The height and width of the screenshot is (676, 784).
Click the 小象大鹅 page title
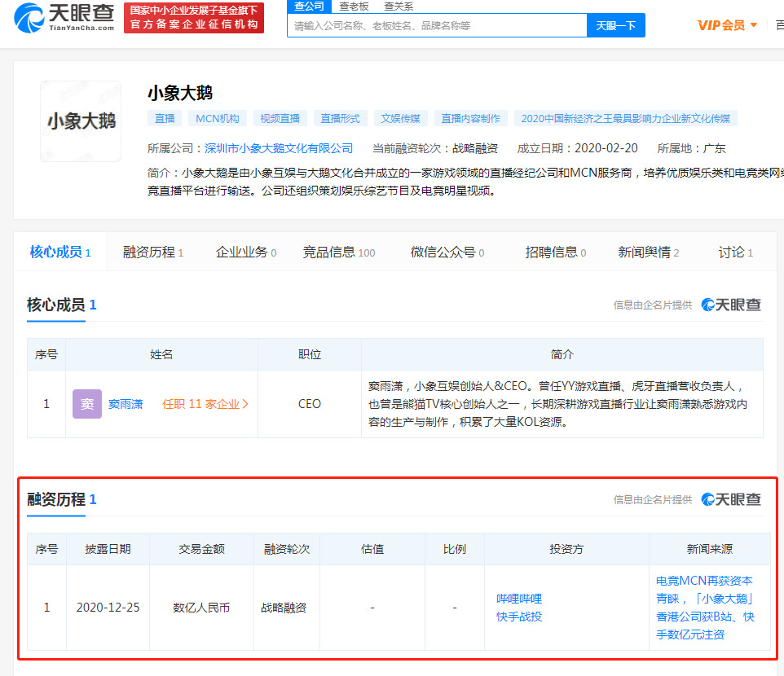pyautogui.click(x=180, y=93)
